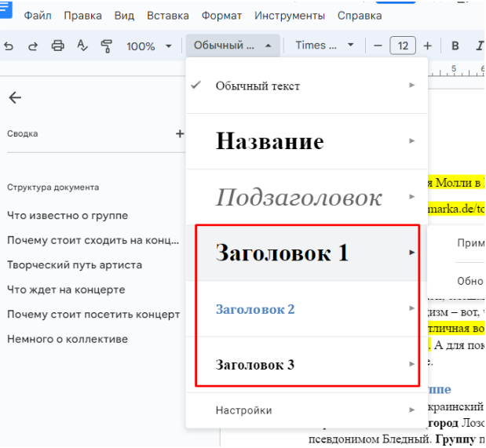Toggle Italic formatting
This screenshot has height=448, width=486.
[480, 46]
